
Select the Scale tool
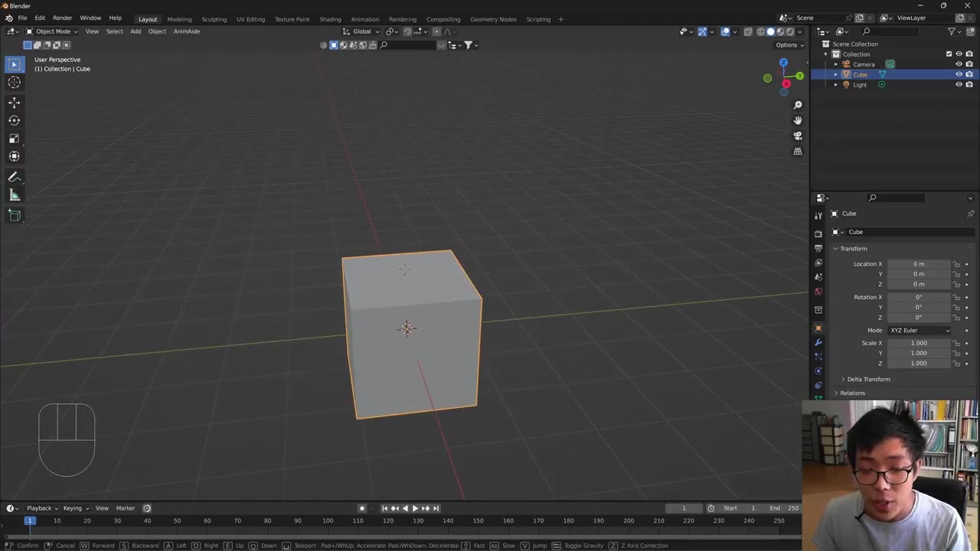tap(14, 139)
